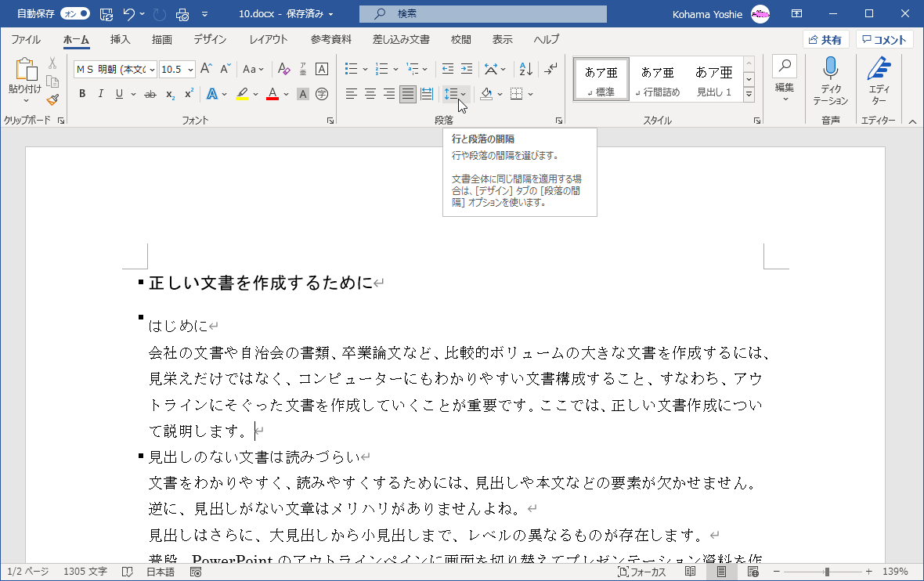This screenshot has height=581, width=924.
Task: Toggle italic formatting
Action: coord(101,94)
